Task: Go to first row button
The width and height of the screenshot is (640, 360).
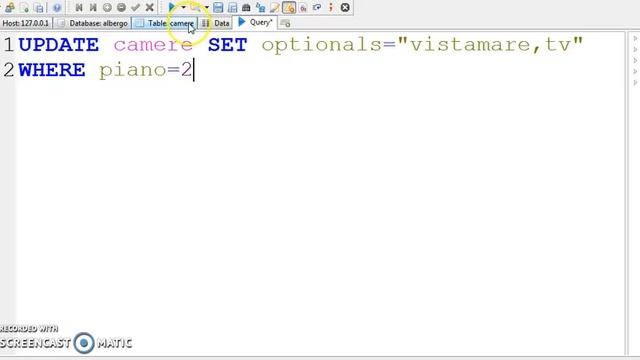Action: point(79,7)
